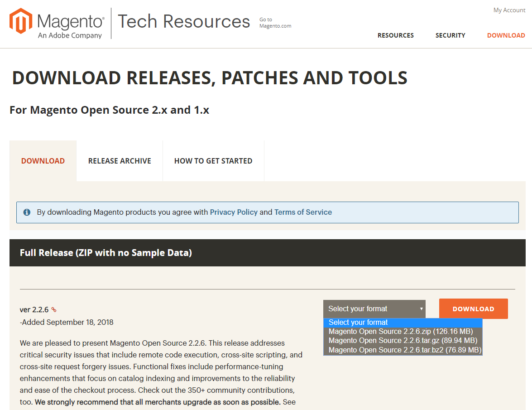Viewport: 532px width, 410px height.
Task: Open the SECURITY menu
Action: [x=450, y=35]
